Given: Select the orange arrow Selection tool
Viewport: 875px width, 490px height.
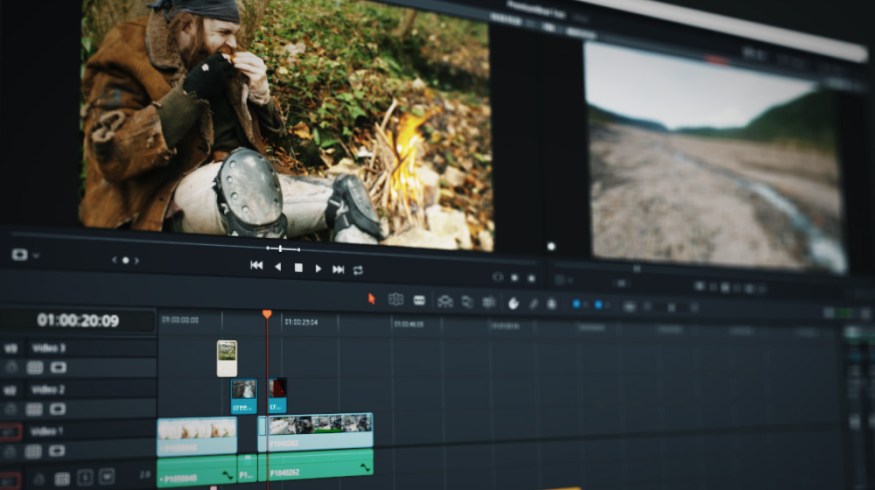Looking at the screenshot, I should click(371, 298).
